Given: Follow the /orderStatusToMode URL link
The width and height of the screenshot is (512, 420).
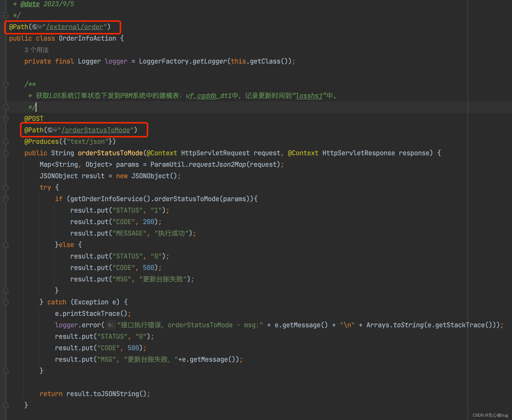Looking at the screenshot, I should (x=96, y=130).
